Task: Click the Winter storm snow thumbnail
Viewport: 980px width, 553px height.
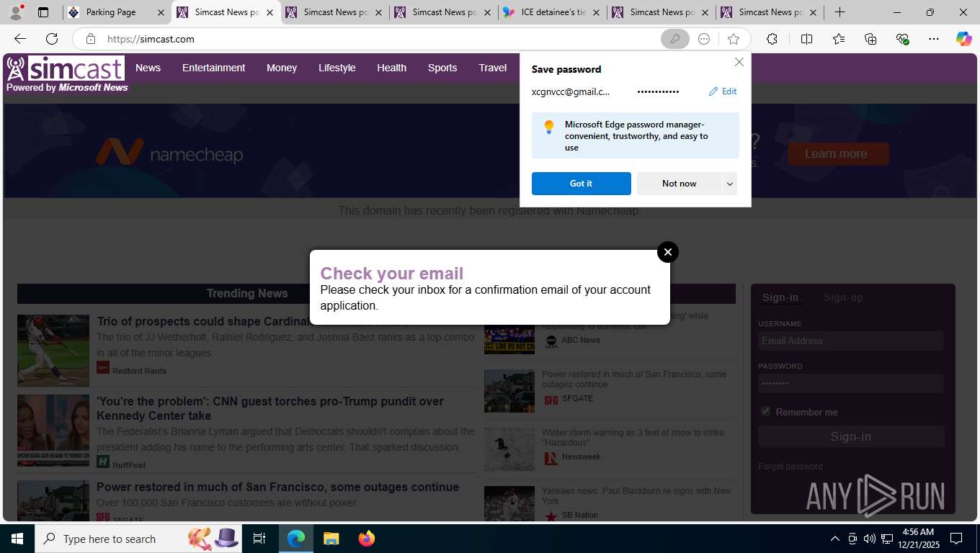Action: 509,449
